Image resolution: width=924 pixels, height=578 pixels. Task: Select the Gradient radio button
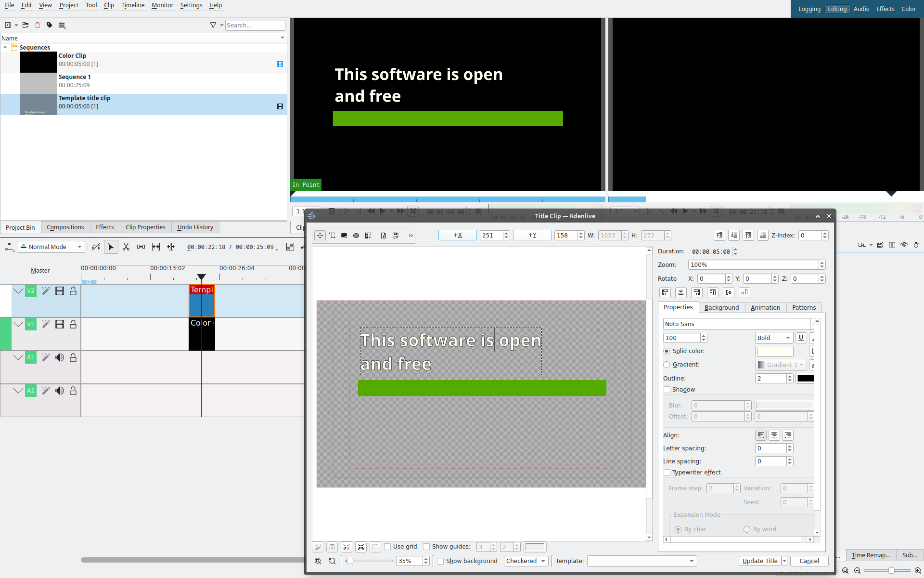tap(667, 365)
